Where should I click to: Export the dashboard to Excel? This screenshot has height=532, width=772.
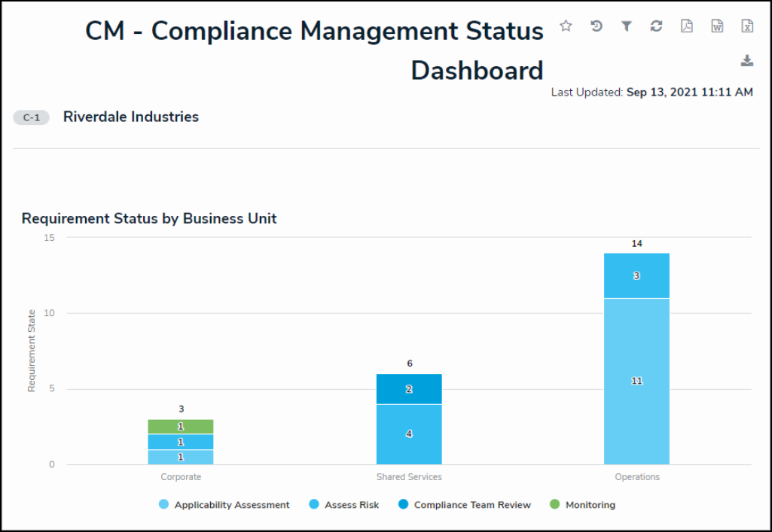pyautogui.click(x=747, y=26)
